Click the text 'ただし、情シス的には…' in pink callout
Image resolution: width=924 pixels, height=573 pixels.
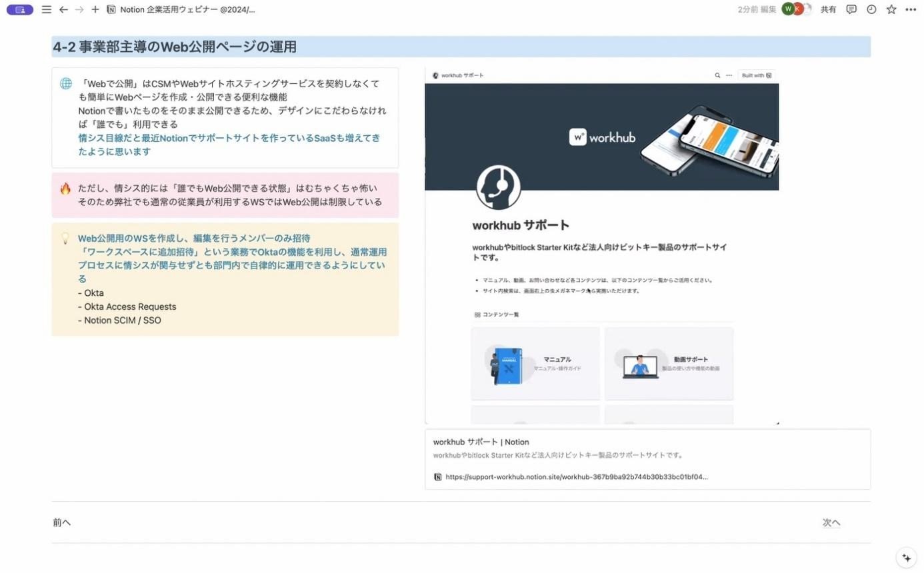point(227,189)
